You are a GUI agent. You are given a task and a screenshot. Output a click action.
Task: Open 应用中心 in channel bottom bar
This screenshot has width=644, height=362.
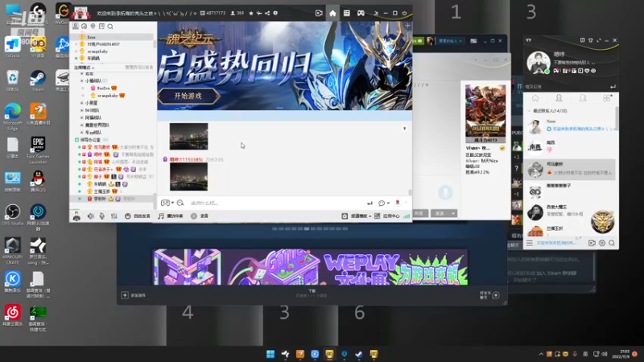tap(387, 216)
